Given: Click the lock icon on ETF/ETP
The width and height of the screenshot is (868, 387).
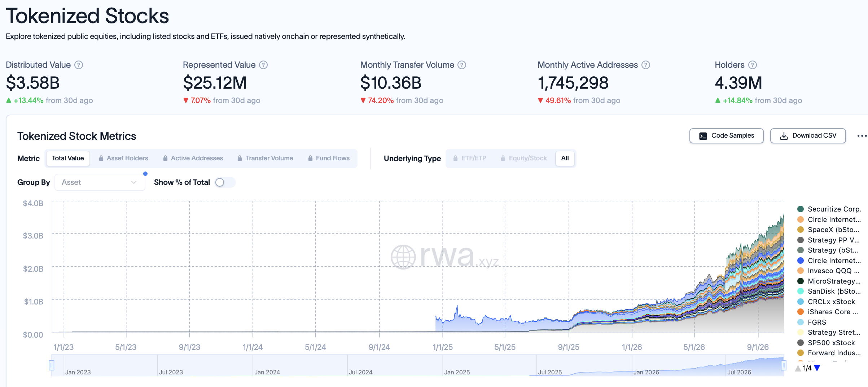Looking at the screenshot, I should (455, 158).
